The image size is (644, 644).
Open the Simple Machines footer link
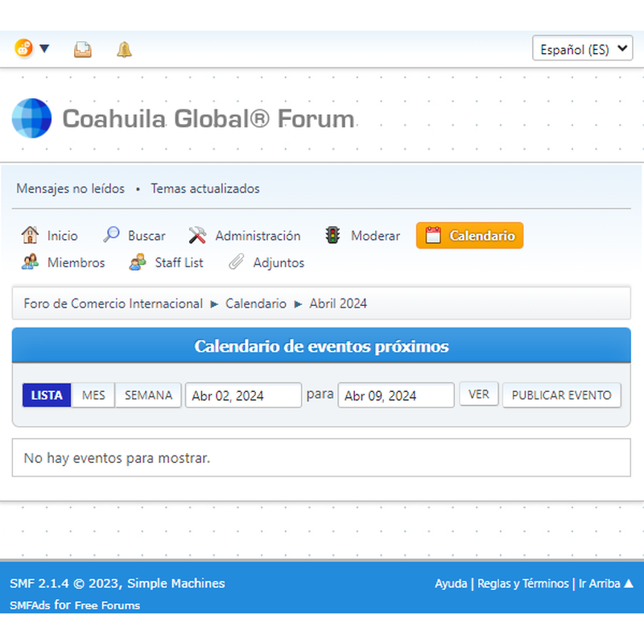pyautogui.click(x=175, y=583)
